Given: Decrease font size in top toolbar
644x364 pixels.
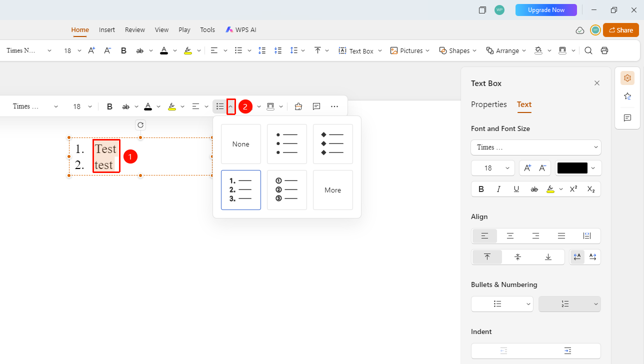Looking at the screenshot, I should pos(107,50).
